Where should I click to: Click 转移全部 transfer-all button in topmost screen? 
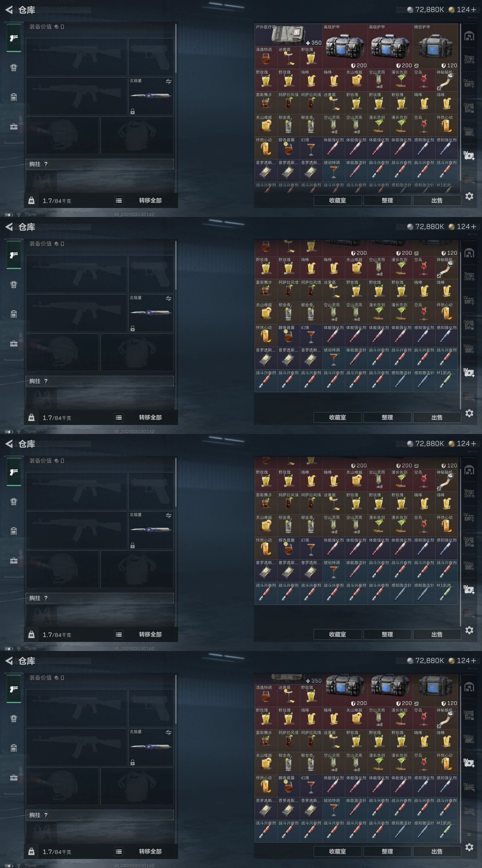150,200
